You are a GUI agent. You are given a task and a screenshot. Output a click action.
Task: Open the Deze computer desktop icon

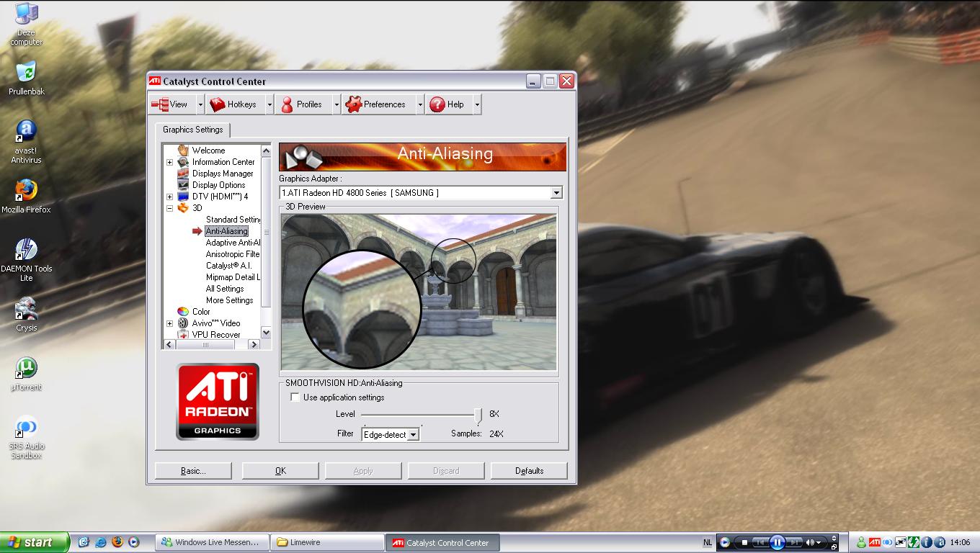(x=26, y=24)
